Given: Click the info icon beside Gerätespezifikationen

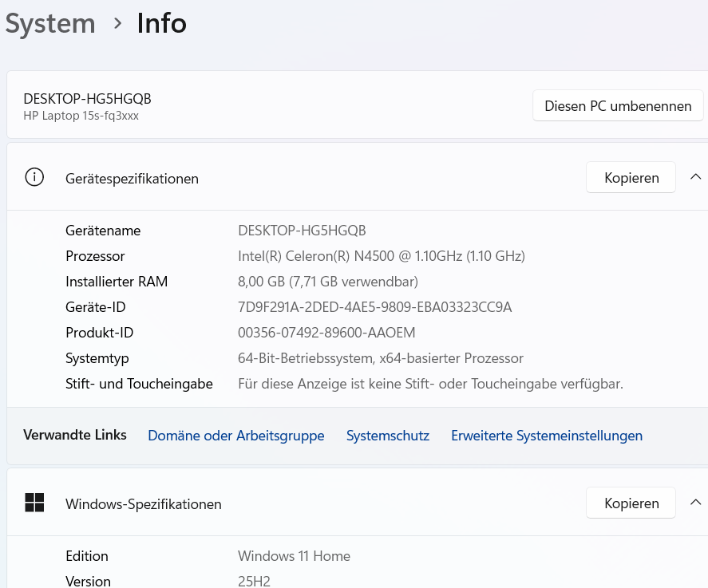Looking at the screenshot, I should (34, 177).
